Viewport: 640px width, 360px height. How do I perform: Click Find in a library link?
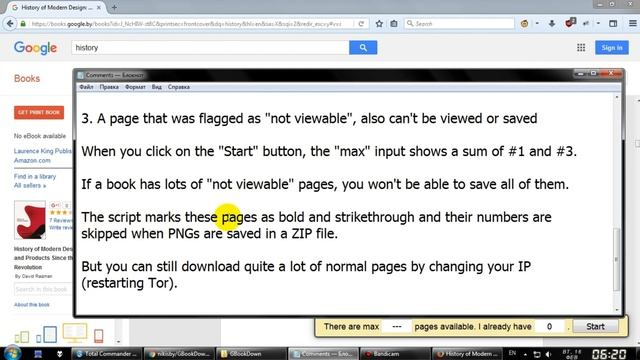click(x=35, y=176)
